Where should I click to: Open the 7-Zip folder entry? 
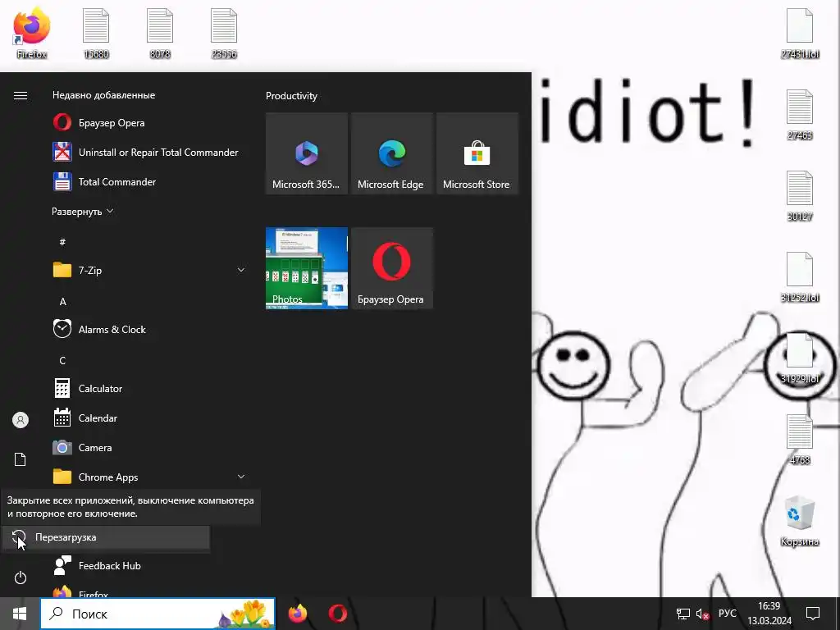point(149,270)
